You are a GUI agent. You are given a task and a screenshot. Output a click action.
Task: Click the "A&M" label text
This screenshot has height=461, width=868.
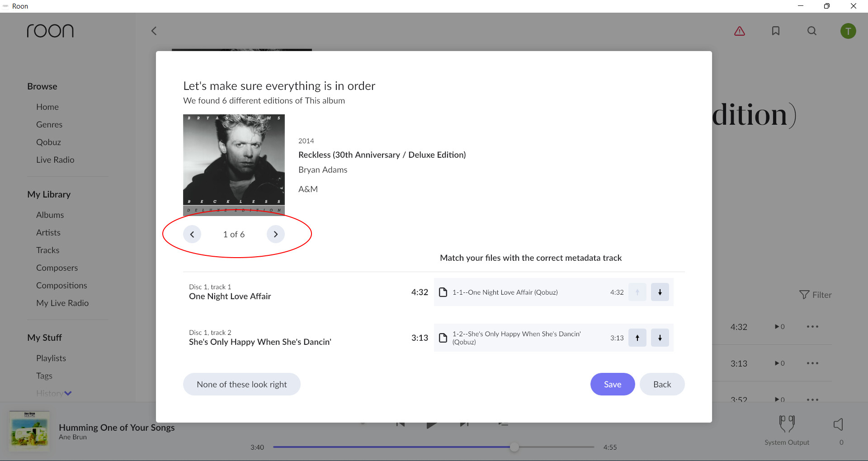[x=308, y=189]
